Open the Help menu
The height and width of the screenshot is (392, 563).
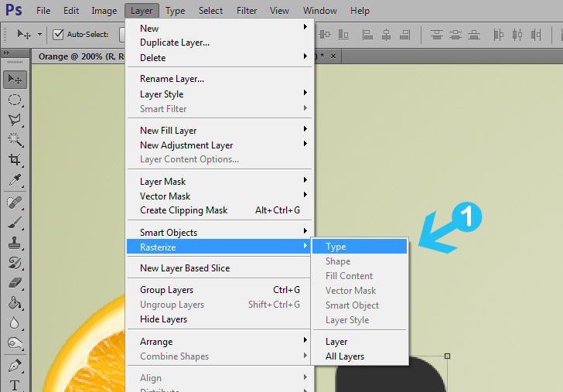tap(360, 11)
